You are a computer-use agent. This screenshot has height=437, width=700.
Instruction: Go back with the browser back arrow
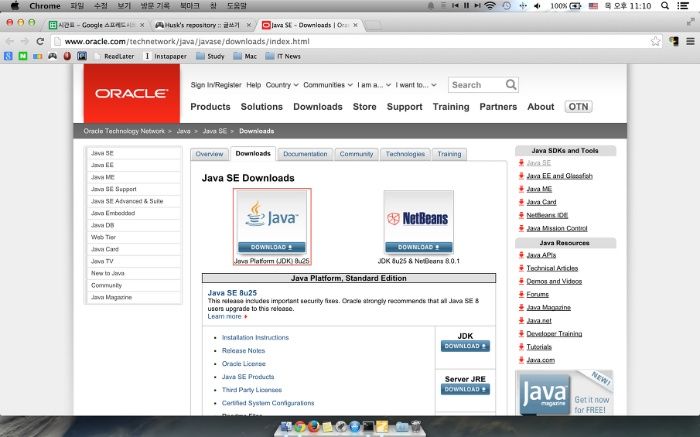point(9,42)
